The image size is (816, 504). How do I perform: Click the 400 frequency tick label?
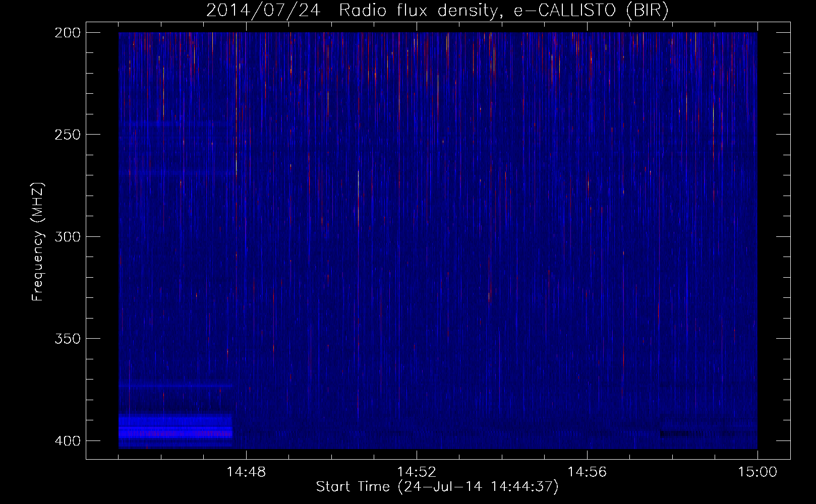[x=68, y=441]
